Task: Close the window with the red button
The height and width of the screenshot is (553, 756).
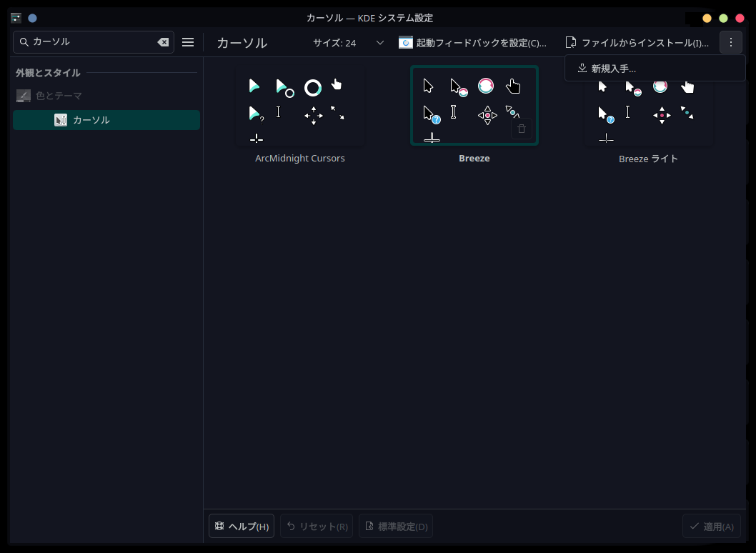Action: pos(740,19)
